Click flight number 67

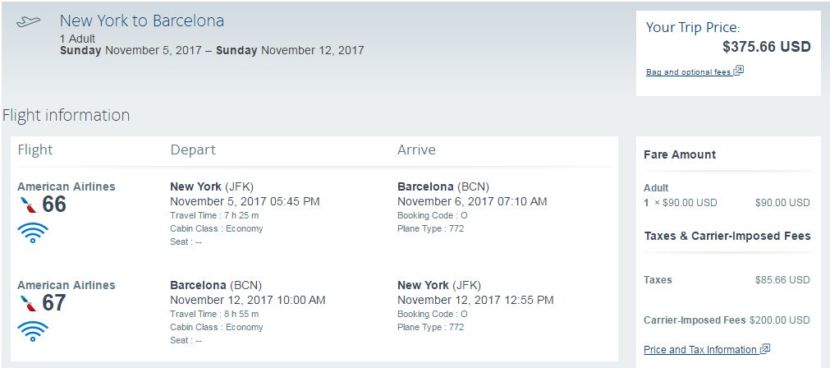tap(54, 303)
